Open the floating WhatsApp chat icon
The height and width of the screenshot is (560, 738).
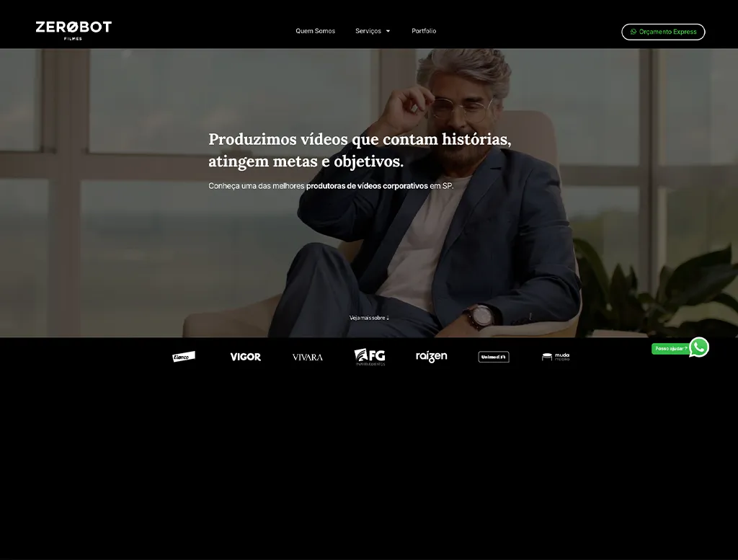[698, 347]
